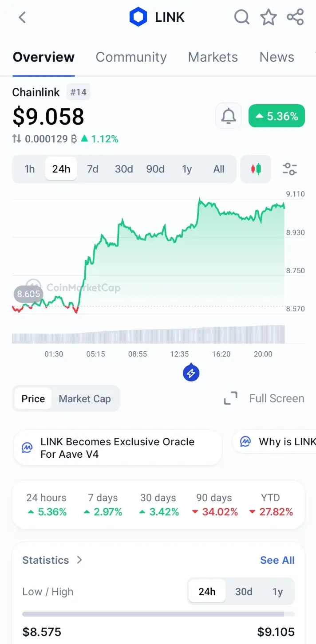The width and height of the screenshot is (316, 644).
Task: Expand Statistics section chevron
Action: (79, 560)
